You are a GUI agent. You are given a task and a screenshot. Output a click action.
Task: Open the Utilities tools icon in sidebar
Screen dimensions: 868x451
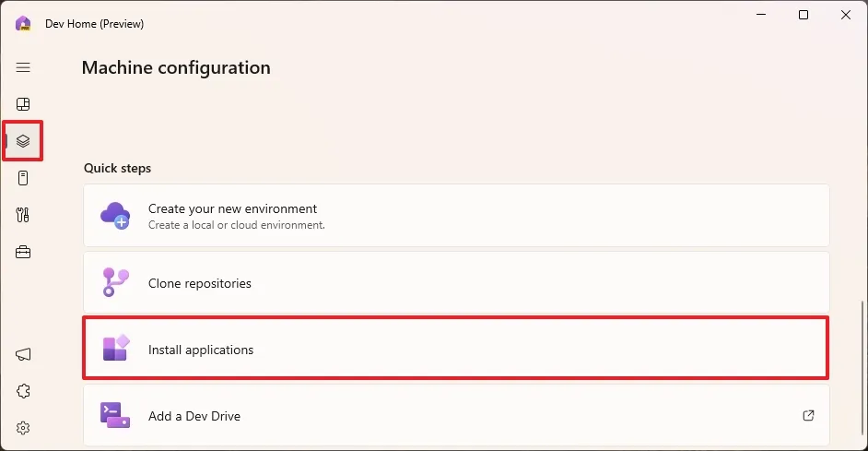23,215
